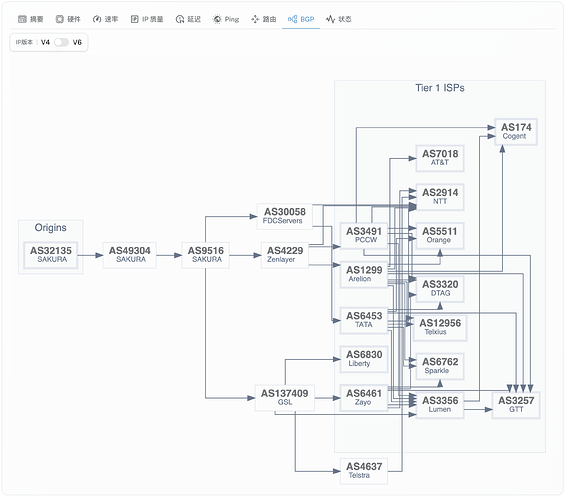Viewport: 567px width, 500px height.
Task: Click the 速率 speedometer icon
Action: click(97, 19)
